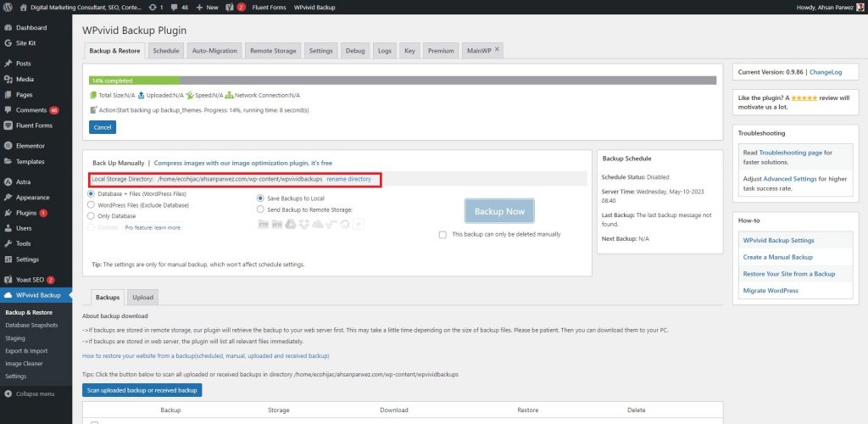Switch to the Remote Storage tab
The width and height of the screenshot is (868, 424).
pyautogui.click(x=273, y=51)
